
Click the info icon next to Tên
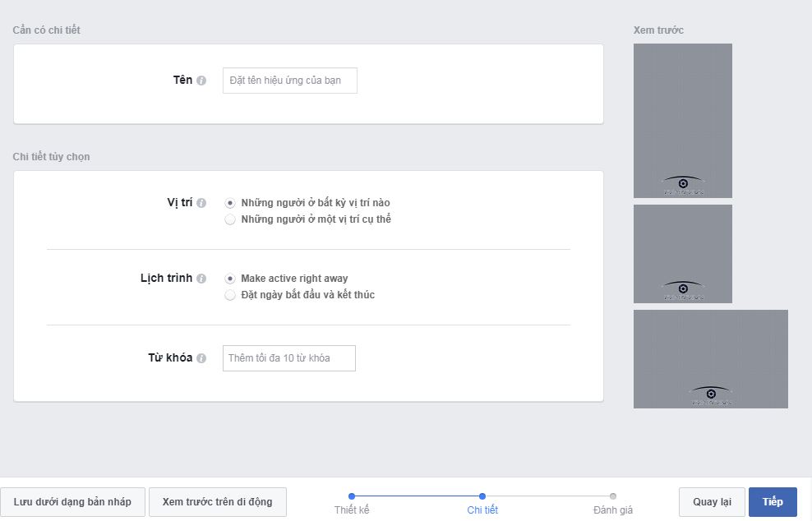(x=201, y=81)
